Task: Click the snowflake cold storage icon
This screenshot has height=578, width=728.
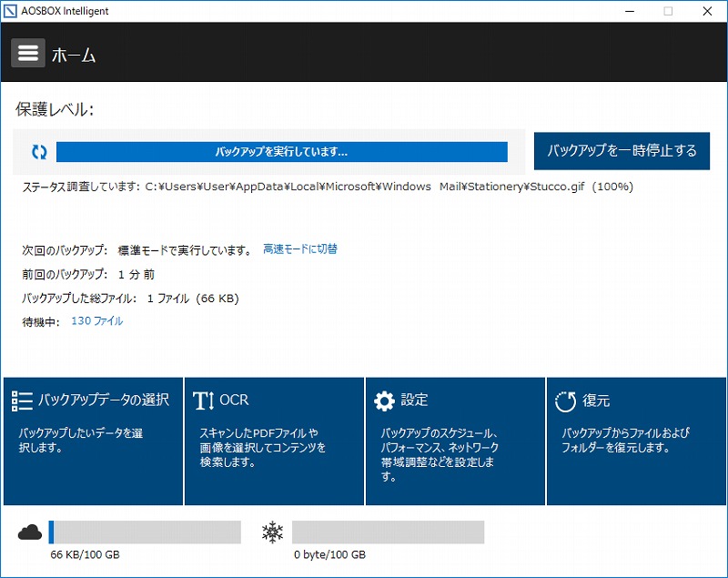Action: 272,532
